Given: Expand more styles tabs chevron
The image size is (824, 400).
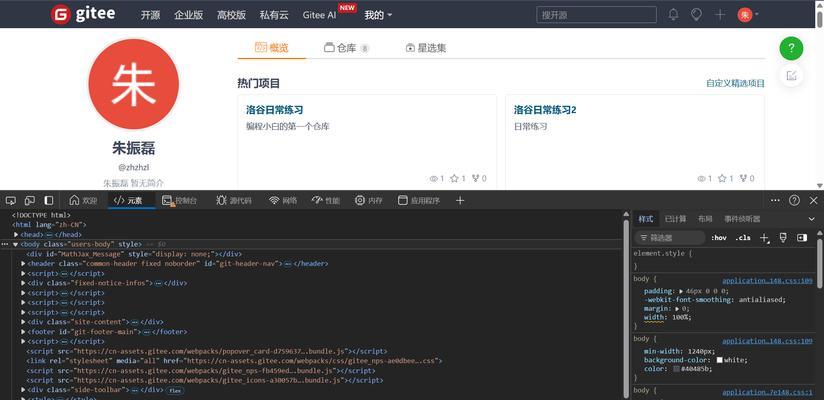Looking at the screenshot, I should click(x=811, y=219).
